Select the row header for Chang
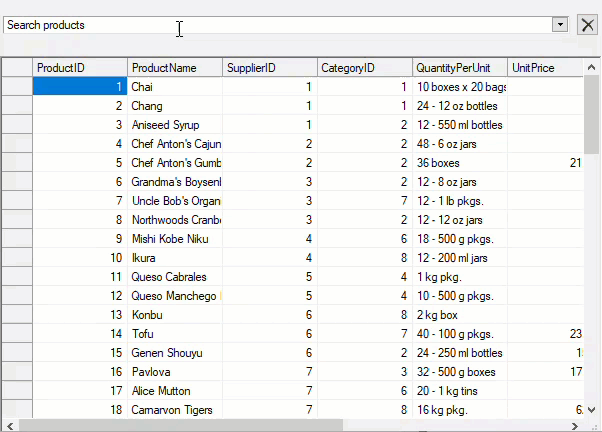 click(17, 106)
